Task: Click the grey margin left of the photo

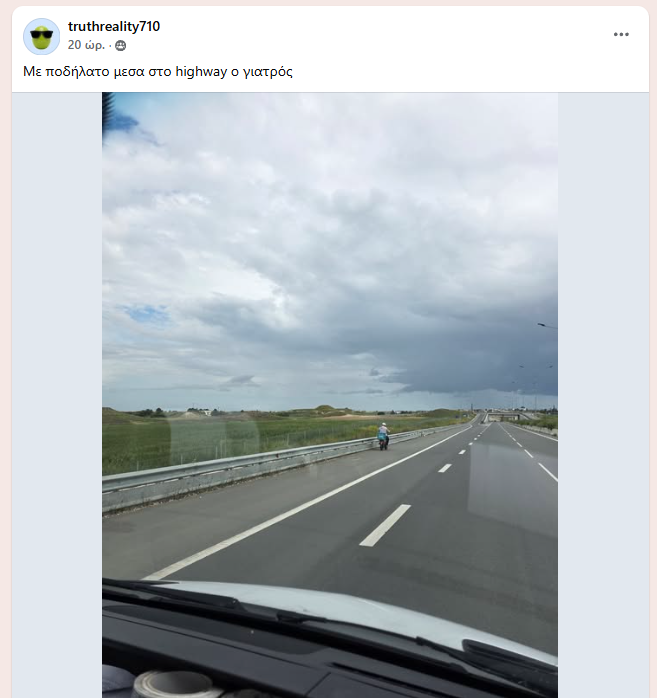Action: pos(57,395)
